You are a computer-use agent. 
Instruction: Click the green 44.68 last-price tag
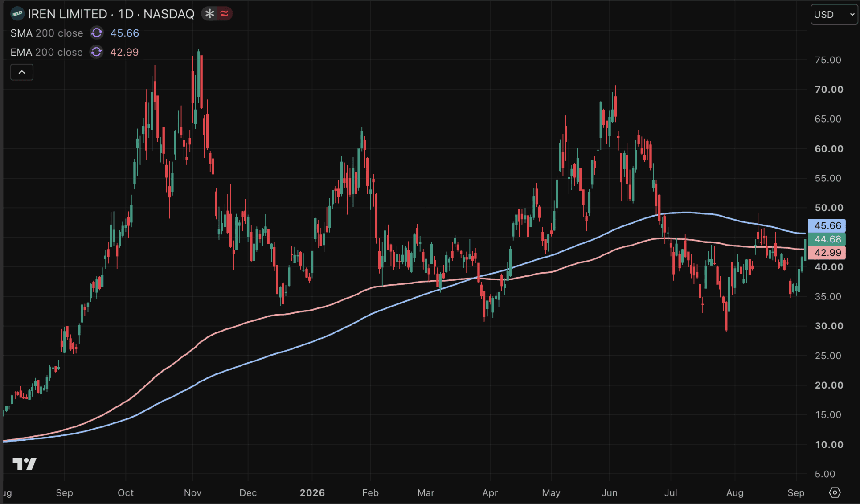[827, 239]
